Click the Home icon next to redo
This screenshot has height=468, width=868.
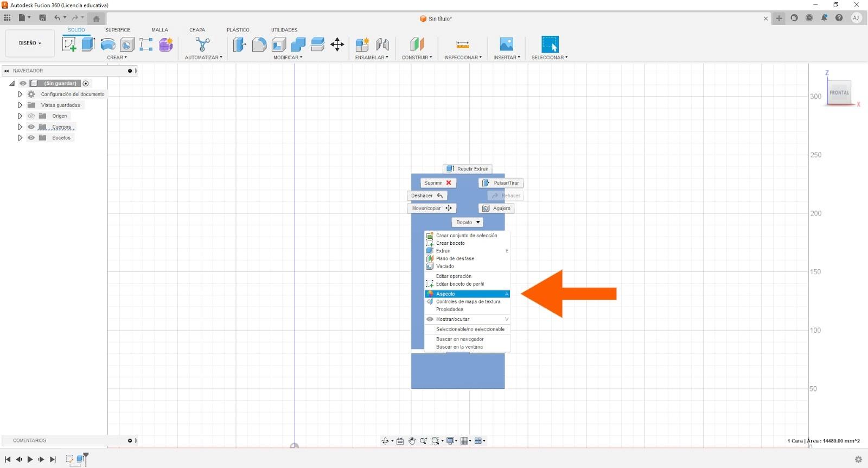click(x=96, y=18)
